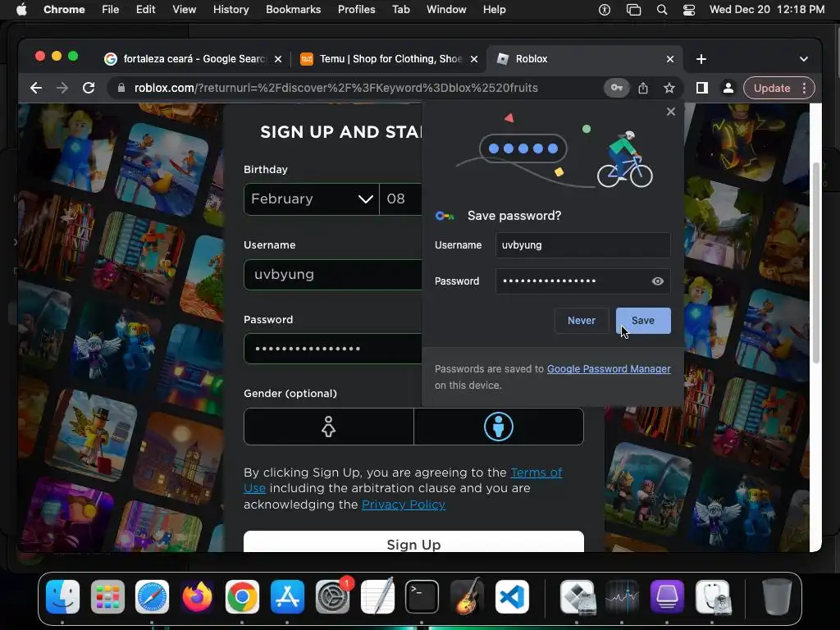Open Chrome side panel icon
Viewport: 840px width, 630px height.
click(x=702, y=88)
